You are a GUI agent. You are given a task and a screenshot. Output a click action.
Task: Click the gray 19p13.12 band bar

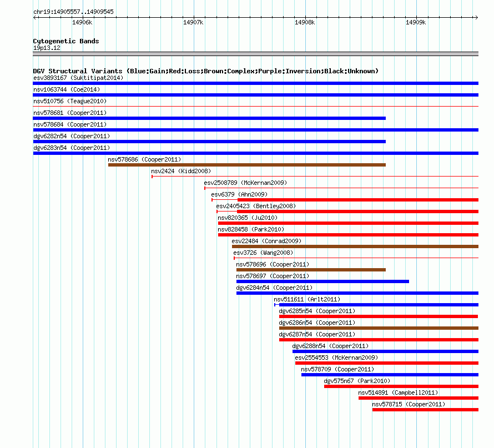(x=255, y=54)
